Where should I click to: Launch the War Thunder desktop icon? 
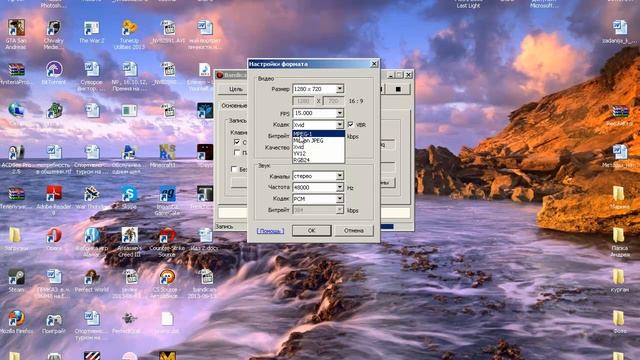coord(91,197)
